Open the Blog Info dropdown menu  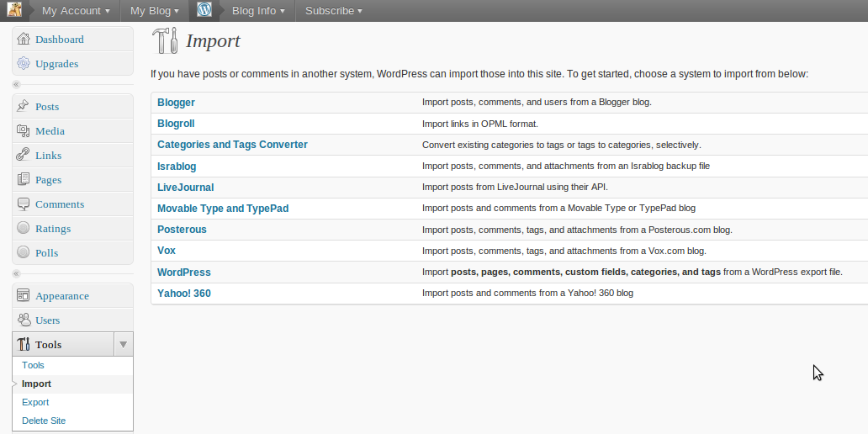[258, 11]
